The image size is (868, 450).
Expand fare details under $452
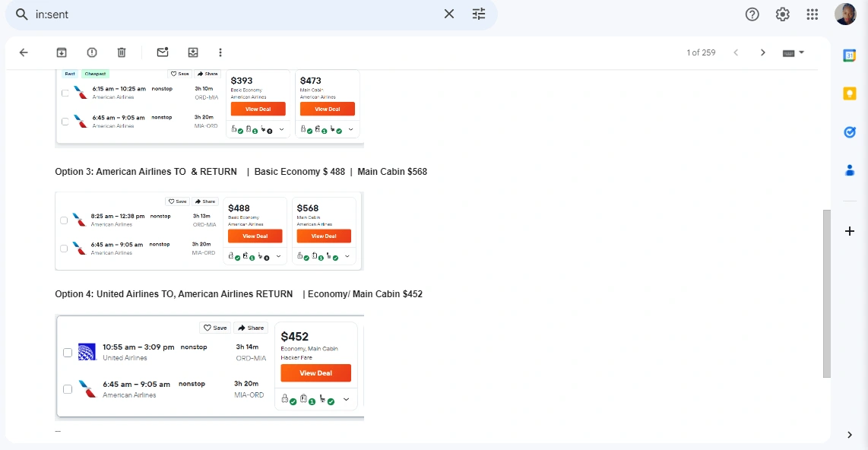346,400
